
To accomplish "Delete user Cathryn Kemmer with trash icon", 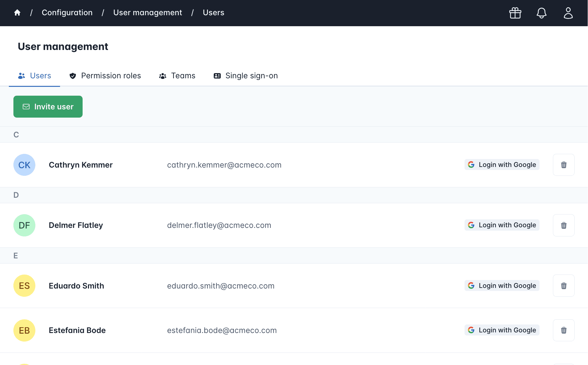I will (564, 165).
